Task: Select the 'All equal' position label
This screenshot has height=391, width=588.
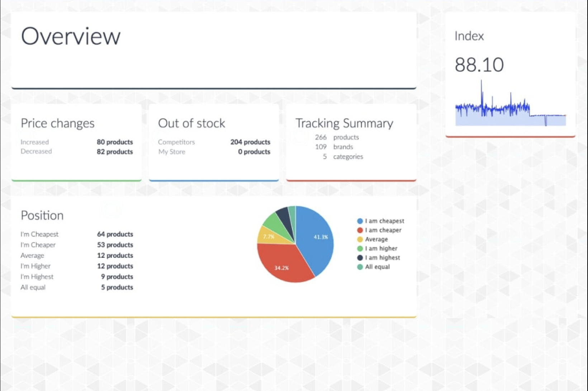Action: (x=33, y=287)
